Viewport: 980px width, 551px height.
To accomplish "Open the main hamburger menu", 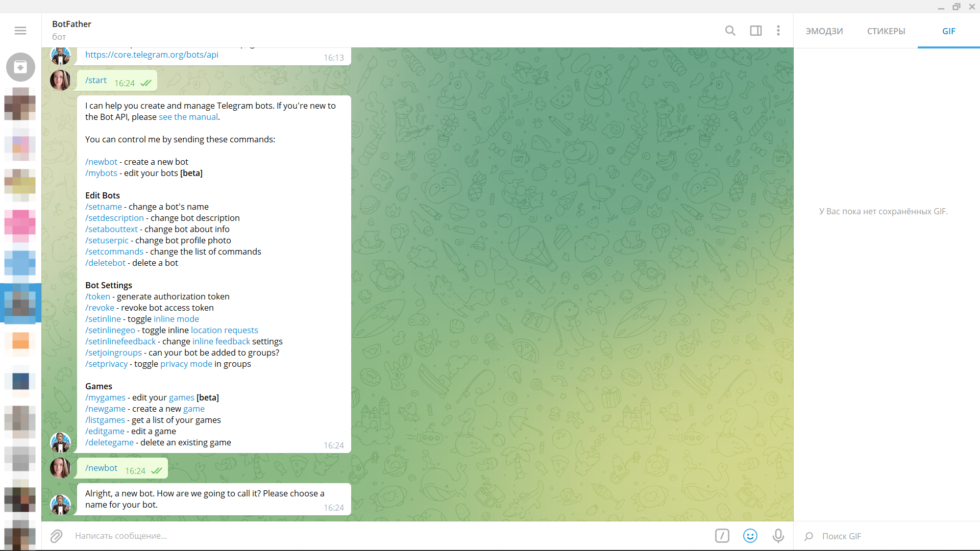I will tap(20, 31).
